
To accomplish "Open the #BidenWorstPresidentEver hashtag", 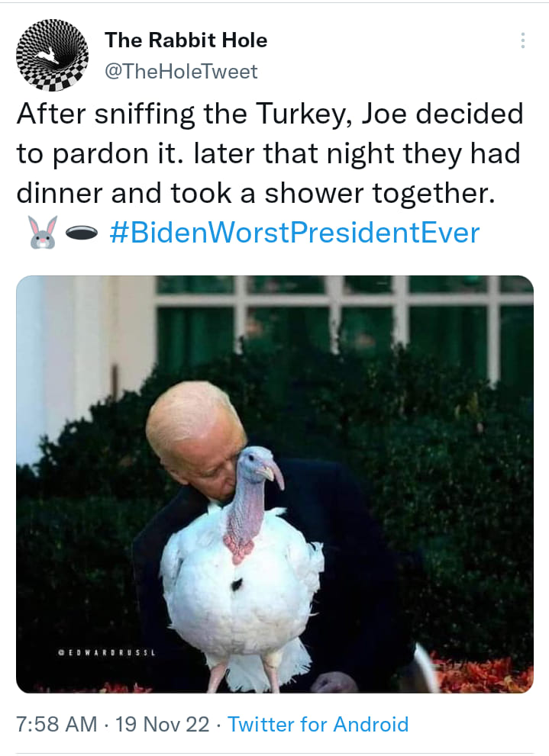I will tap(295, 233).
